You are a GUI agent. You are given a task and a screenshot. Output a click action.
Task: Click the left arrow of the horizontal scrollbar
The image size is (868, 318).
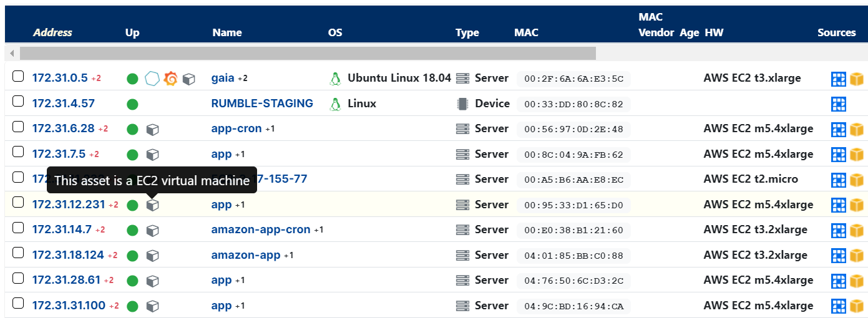tap(11, 53)
